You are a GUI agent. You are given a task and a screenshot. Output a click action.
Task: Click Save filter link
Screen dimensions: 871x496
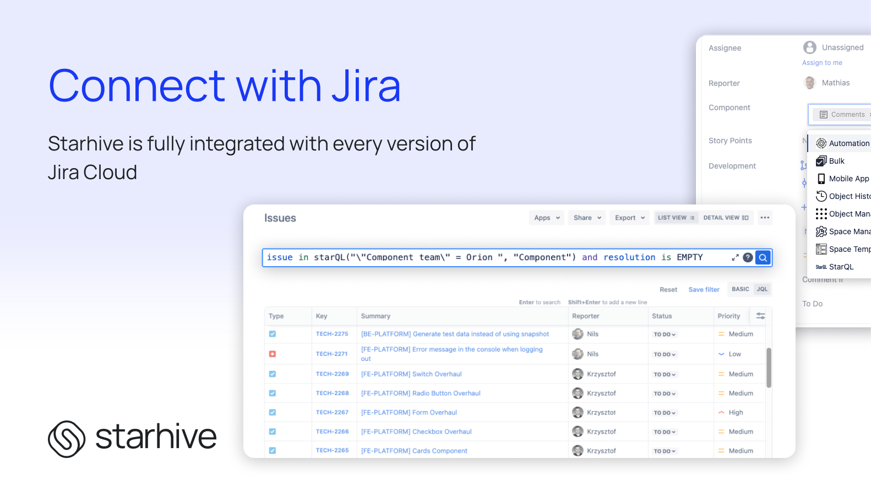coord(704,290)
